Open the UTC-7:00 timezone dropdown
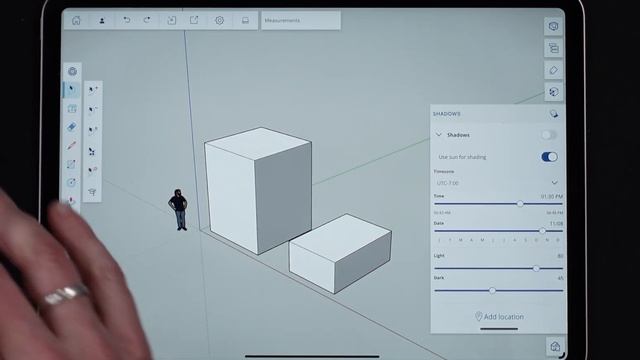640x360 pixels. 496,183
